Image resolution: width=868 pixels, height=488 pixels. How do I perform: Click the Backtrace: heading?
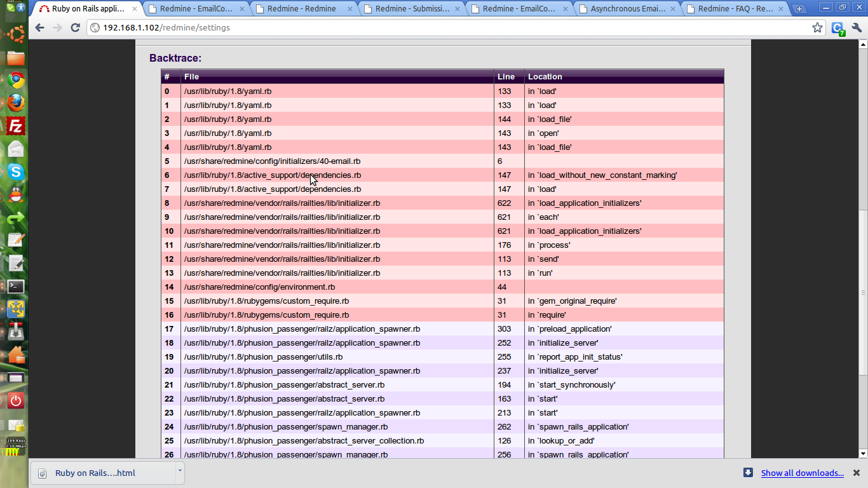click(x=175, y=58)
